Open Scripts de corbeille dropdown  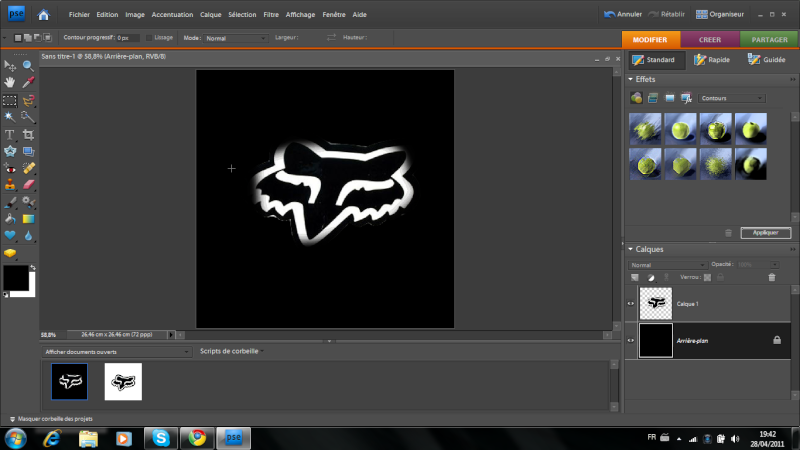232,351
